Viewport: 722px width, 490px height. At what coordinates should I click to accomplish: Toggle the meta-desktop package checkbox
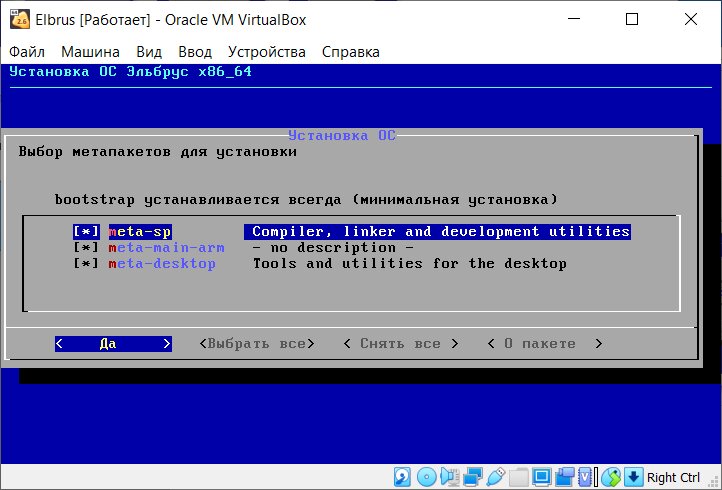tap(86, 263)
